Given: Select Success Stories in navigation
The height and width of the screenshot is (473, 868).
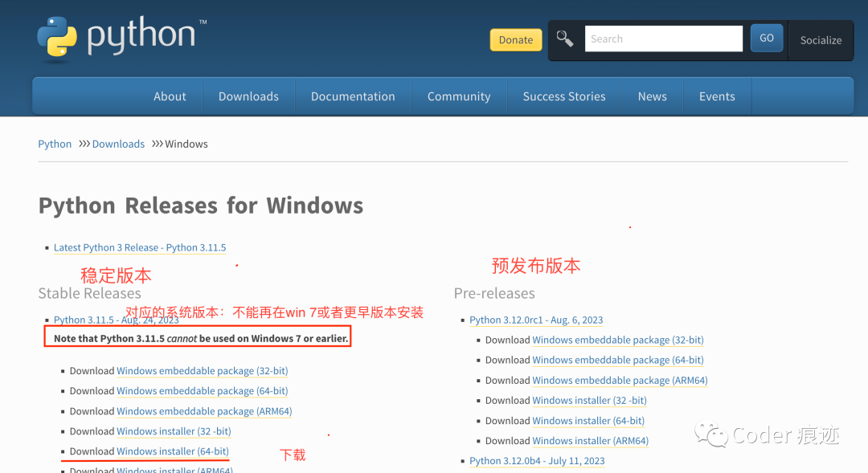Looking at the screenshot, I should tap(563, 96).
